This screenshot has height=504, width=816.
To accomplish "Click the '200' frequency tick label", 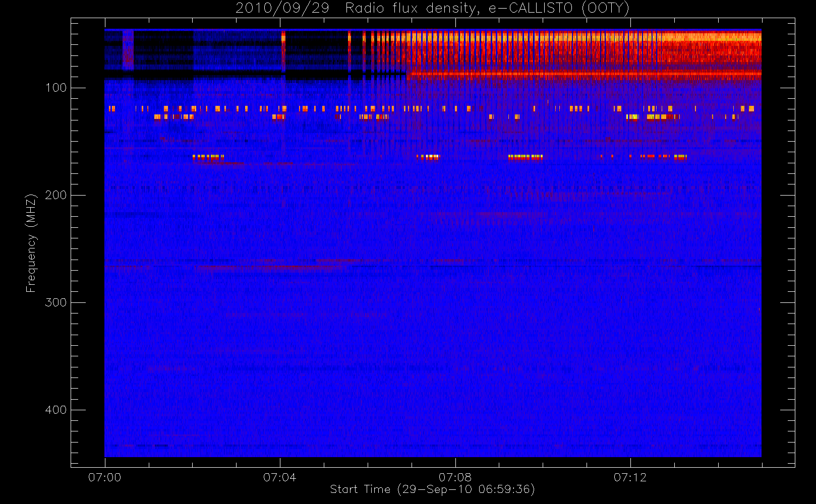I will (x=56, y=195).
